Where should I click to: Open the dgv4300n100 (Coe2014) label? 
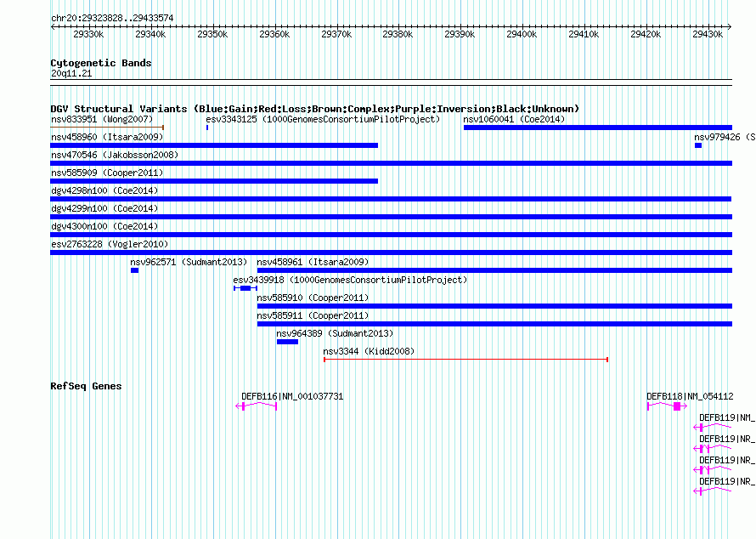pos(104,226)
